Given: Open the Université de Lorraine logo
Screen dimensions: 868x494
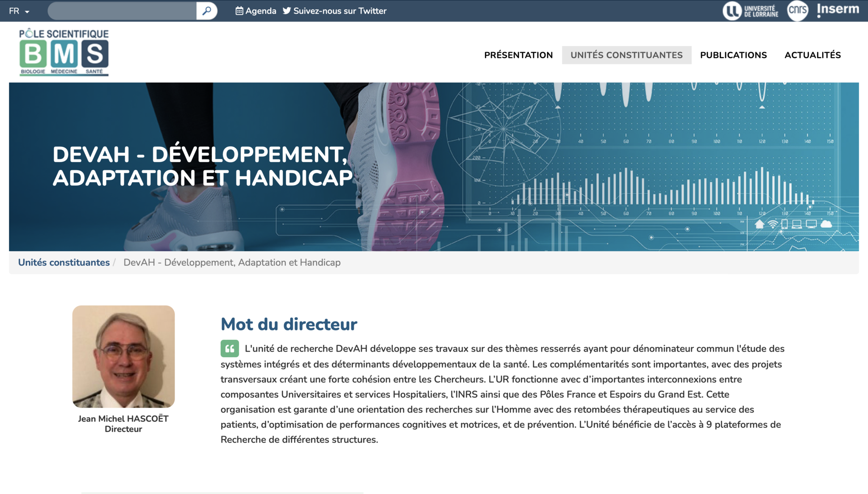Looking at the screenshot, I should point(751,11).
